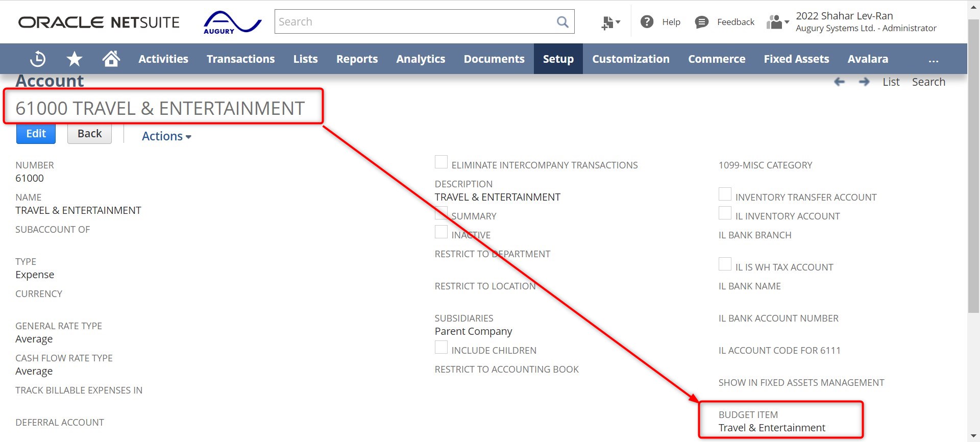The width and height of the screenshot is (980, 442).
Task: Open the Lists menu
Action: tap(306, 59)
